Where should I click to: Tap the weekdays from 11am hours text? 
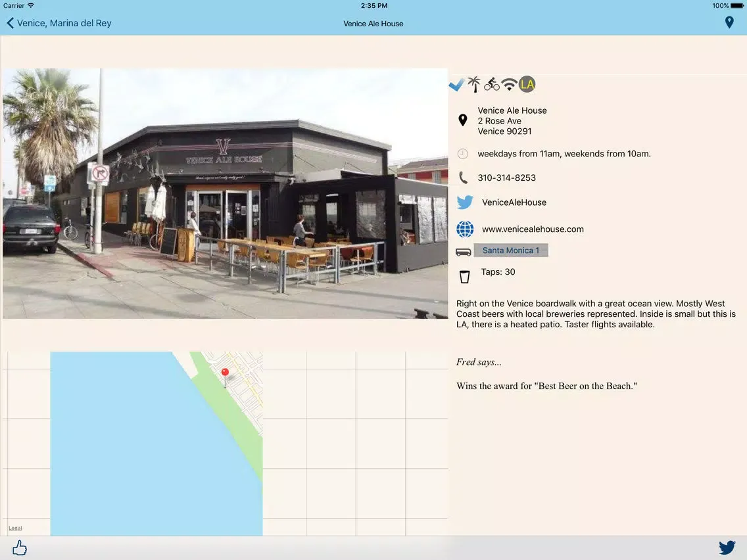pyautogui.click(x=564, y=154)
